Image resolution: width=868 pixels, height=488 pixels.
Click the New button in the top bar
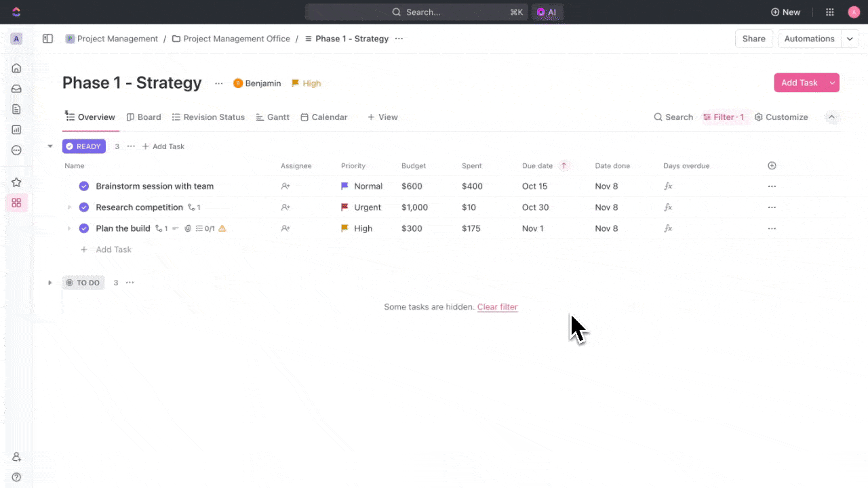coord(785,12)
